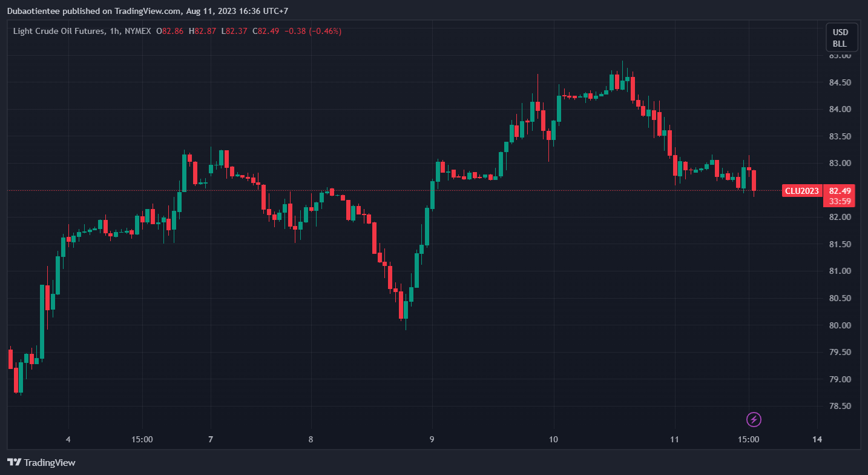Click the TradingView logo at the bottom
868x475 pixels.
42,462
